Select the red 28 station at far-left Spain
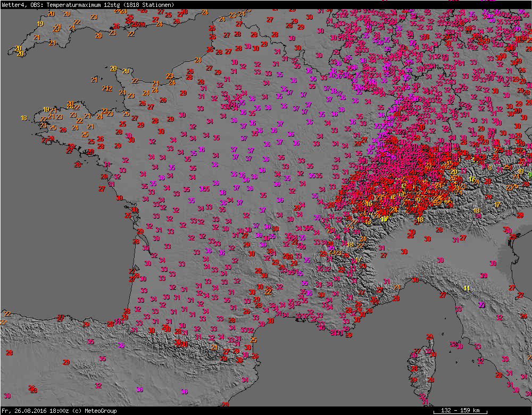Image resolution: width=532 pixels, height=415 pixels. [9, 353]
